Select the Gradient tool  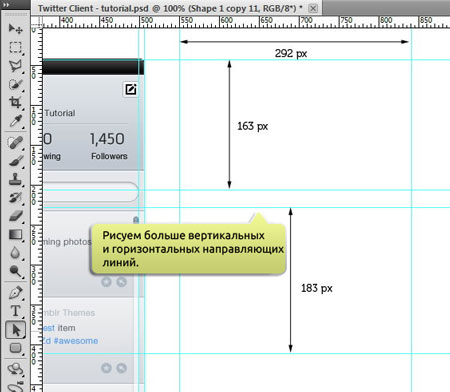(x=15, y=235)
